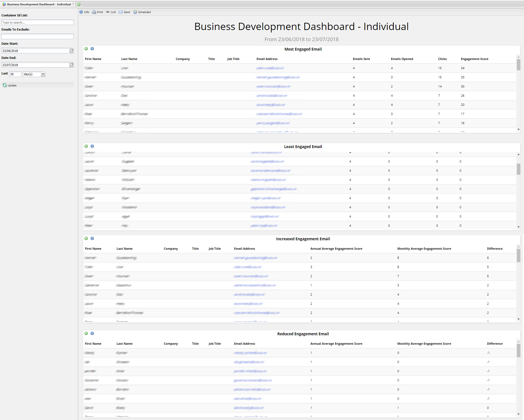Screen dimensions: 524x420
Task: Show info for Least Engaged Email panel
Action: (92, 146)
